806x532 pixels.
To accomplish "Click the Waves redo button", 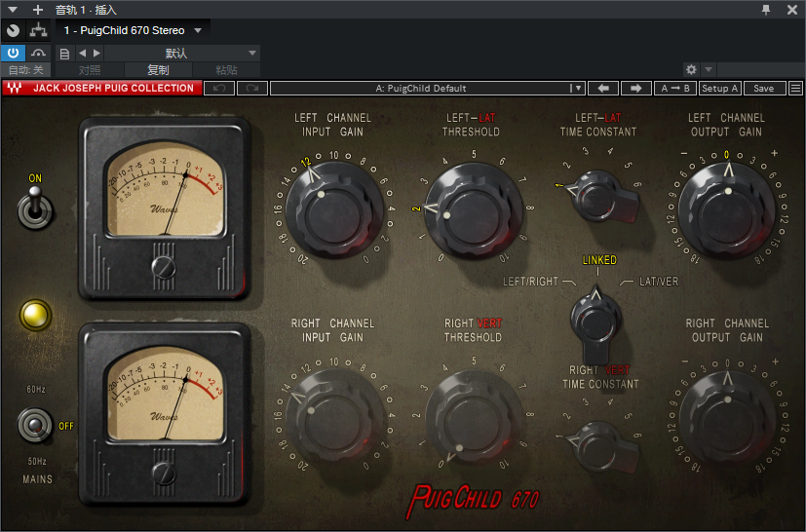I will [251, 88].
